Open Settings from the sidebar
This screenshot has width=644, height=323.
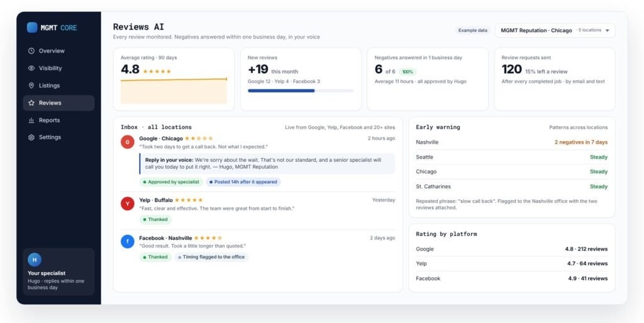58,137
